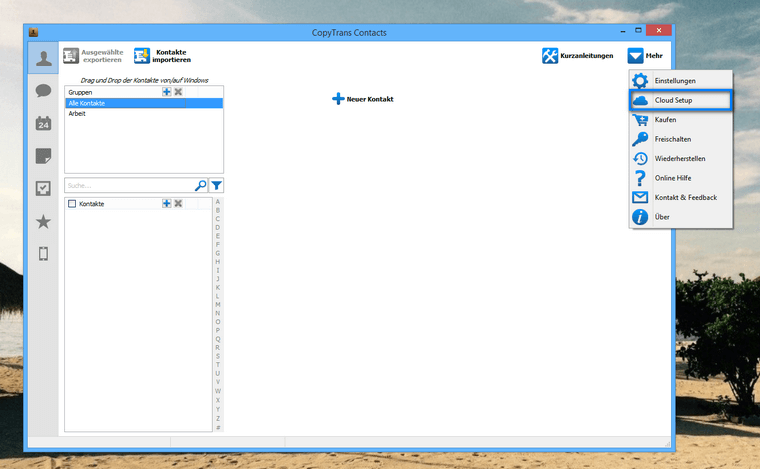This screenshot has width=760, height=469.
Task: Jump to # in alphabet index
Action: coord(218,427)
